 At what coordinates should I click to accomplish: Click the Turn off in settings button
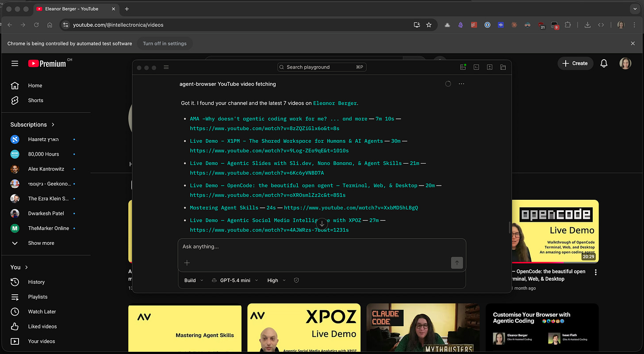(x=165, y=43)
